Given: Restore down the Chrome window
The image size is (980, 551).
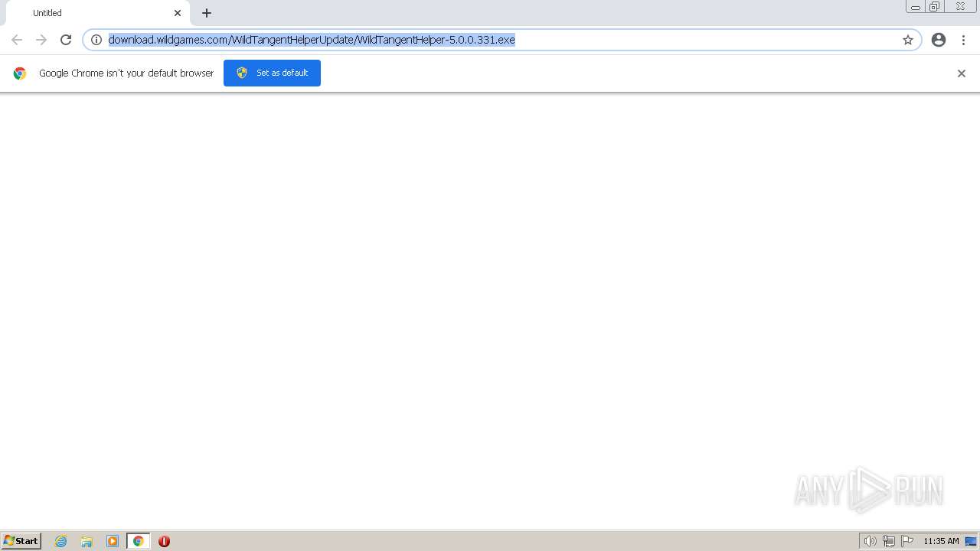Looking at the screenshot, I should point(935,7).
